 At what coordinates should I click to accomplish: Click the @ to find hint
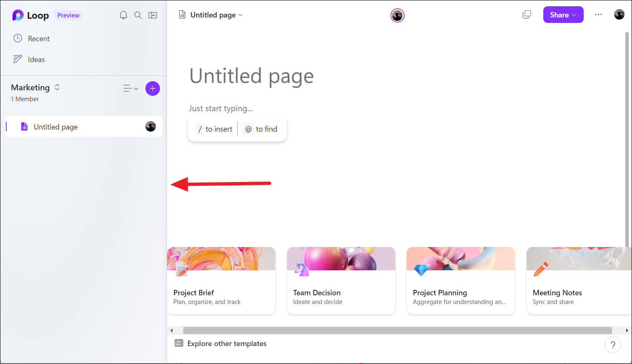261,129
